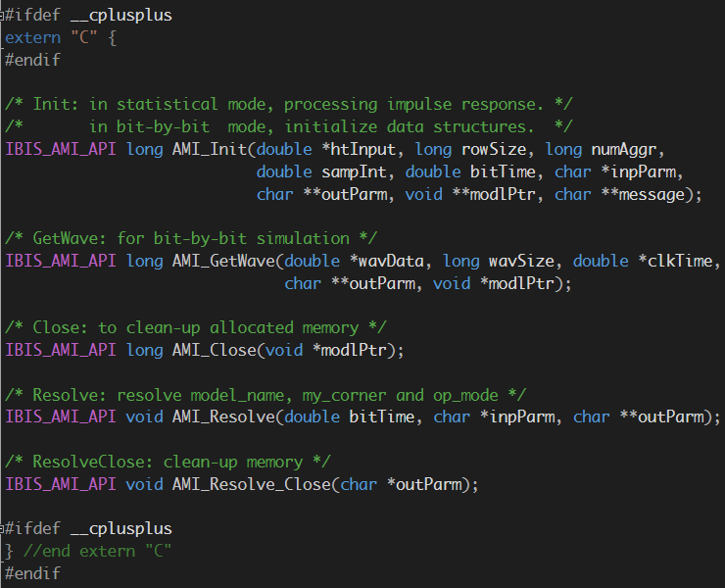Collapse the bottom #ifdef __cplusplus block
725x588 pixels.
(x=4, y=529)
